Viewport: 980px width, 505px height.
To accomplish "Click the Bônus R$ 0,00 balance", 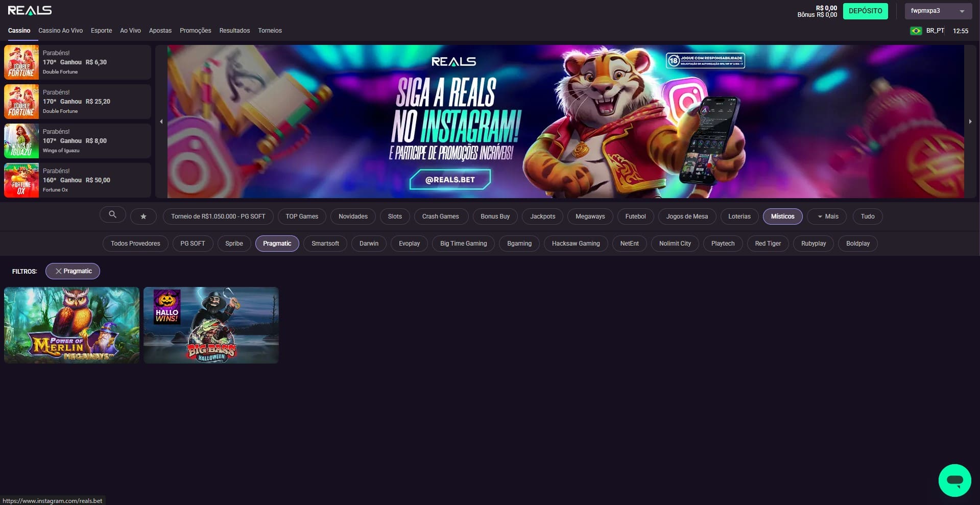I will (x=817, y=15).
